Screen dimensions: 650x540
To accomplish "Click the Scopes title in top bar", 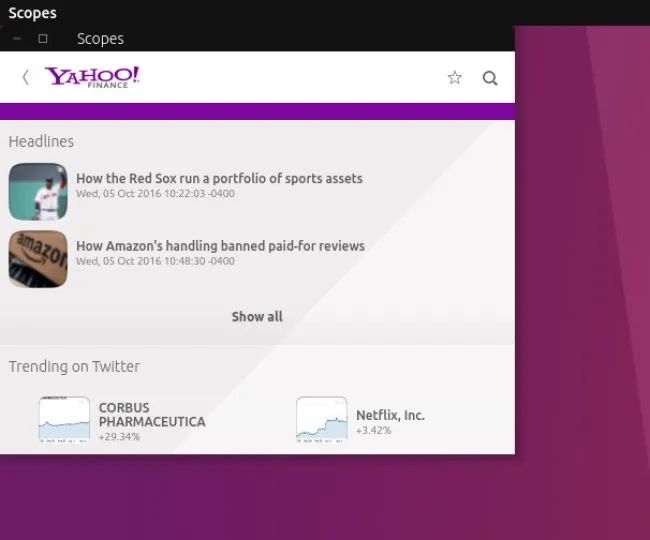I will click(32, 13).
